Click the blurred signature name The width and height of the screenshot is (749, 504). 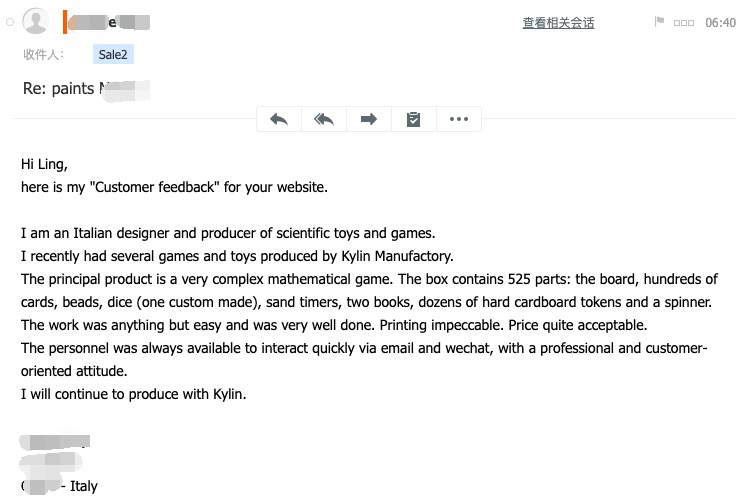(55, 442)
